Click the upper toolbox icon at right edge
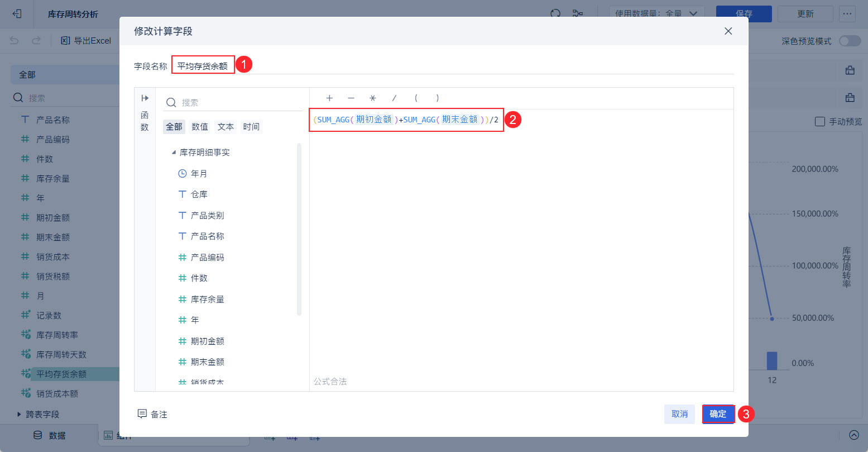 850,70
